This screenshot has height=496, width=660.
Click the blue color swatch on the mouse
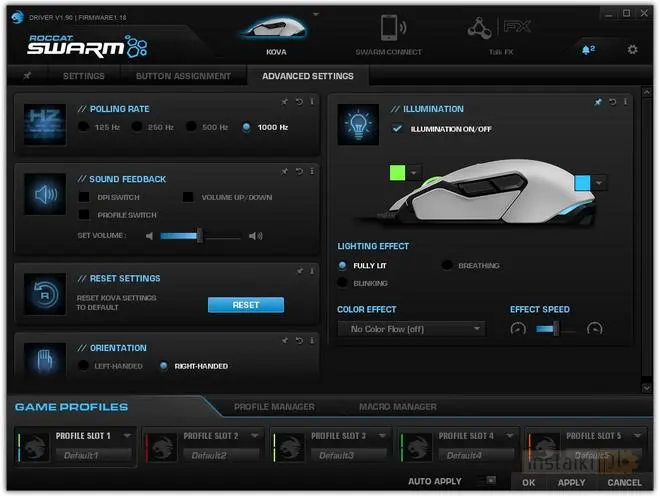click(x=582, y=183)
